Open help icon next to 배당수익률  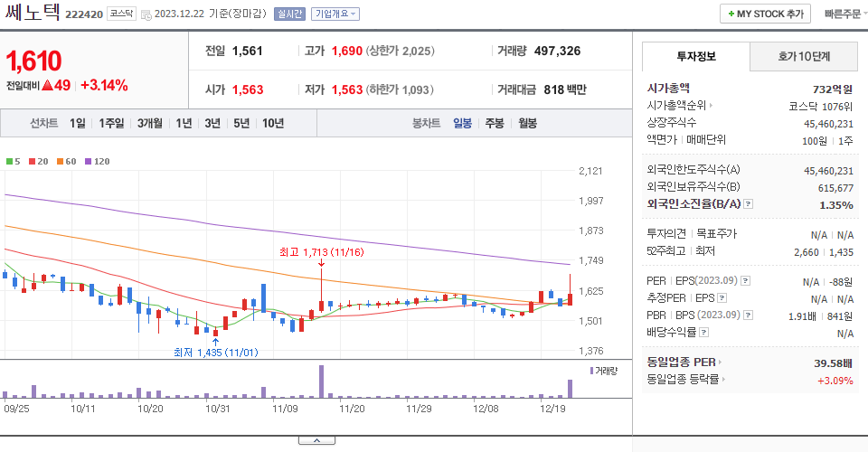(703, 333)
